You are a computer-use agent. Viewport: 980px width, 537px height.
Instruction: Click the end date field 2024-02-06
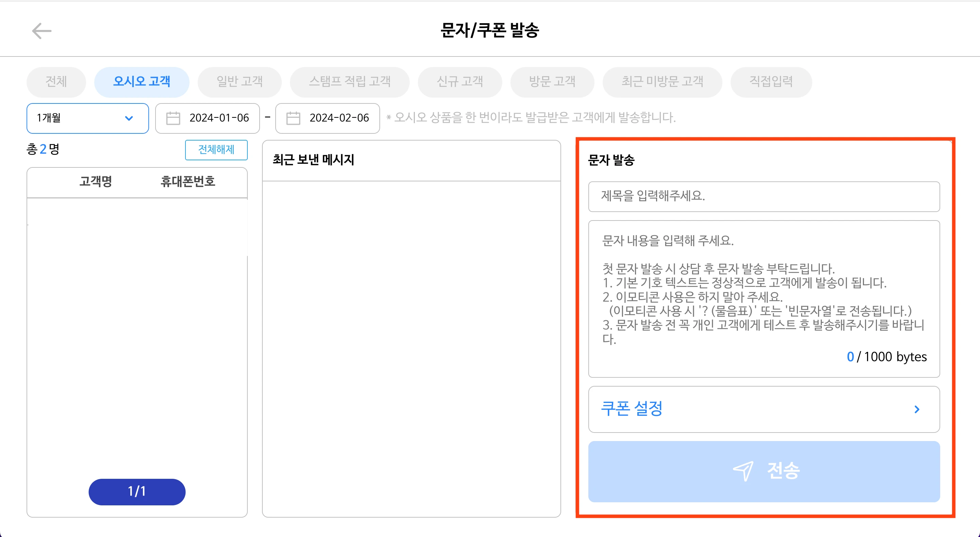point(328,118)
